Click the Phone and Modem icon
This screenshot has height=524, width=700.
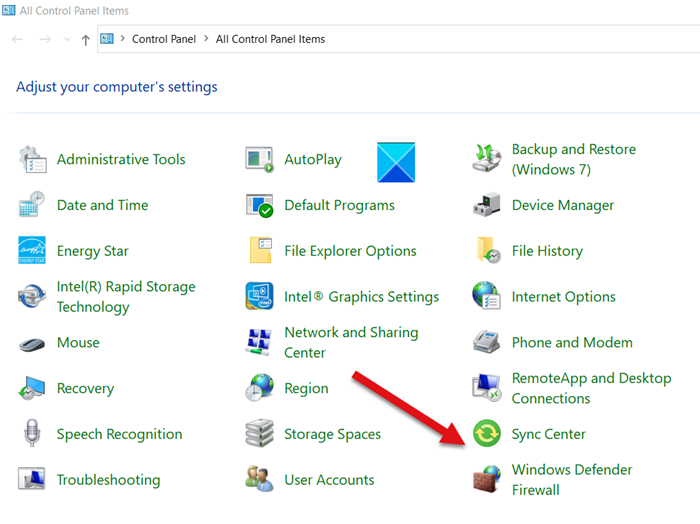click(x=487, y=342)
